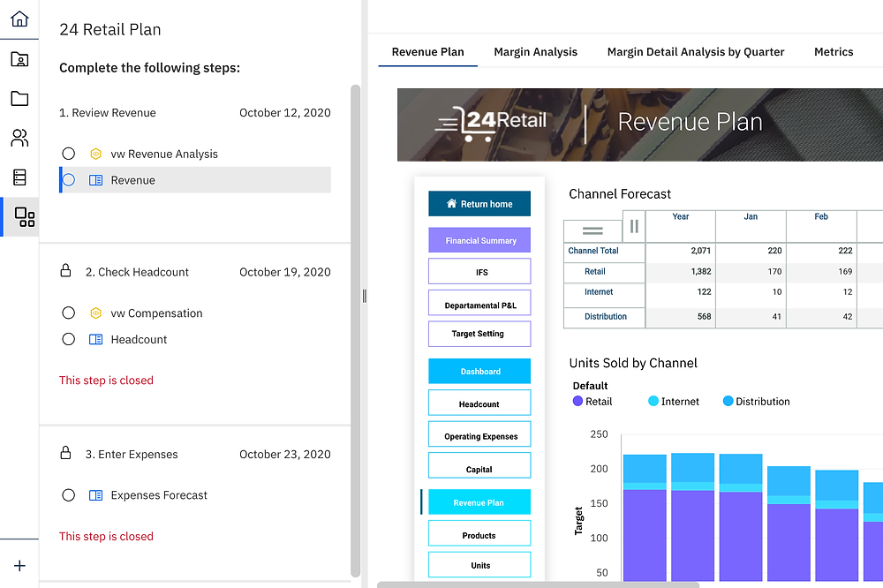883x588 pixels.
Task: Open the IFS button
Action: pos(479,271)
